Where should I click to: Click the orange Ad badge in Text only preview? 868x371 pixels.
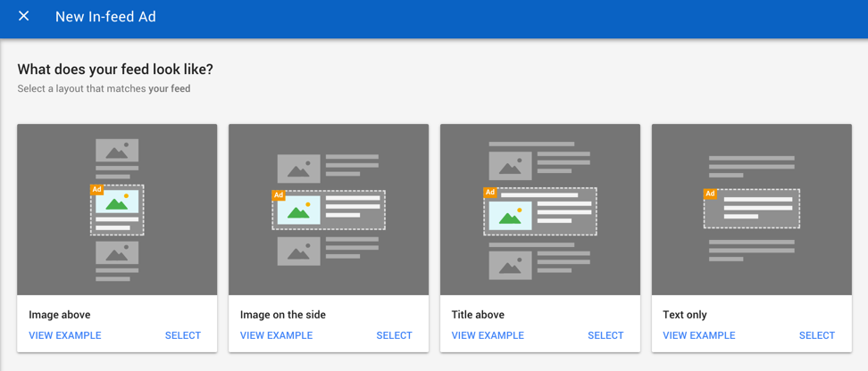point(710,194)
